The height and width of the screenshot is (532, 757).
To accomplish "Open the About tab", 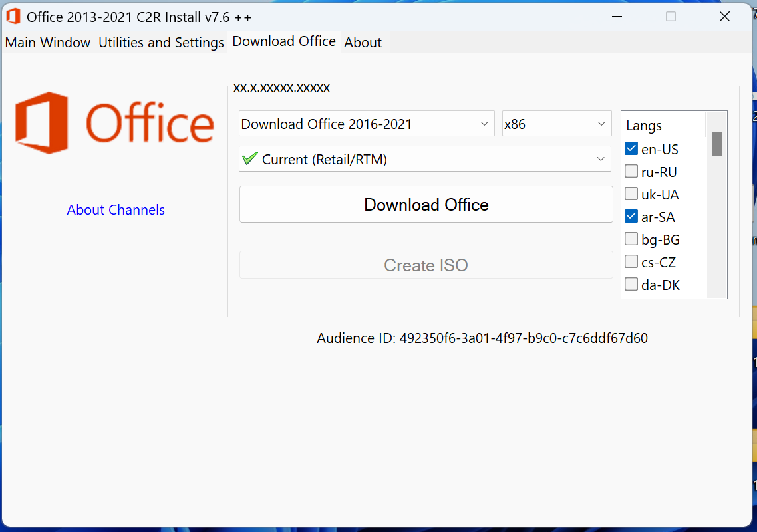I will (363, 43).
